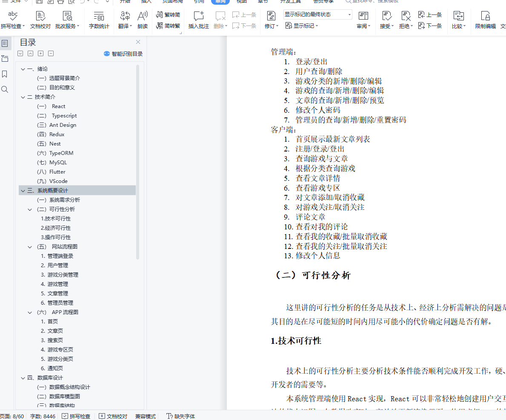Collapse the (六) APP 流程图 tree node
The height and width of the screenshot is (420, 506).
pos(30,312)
